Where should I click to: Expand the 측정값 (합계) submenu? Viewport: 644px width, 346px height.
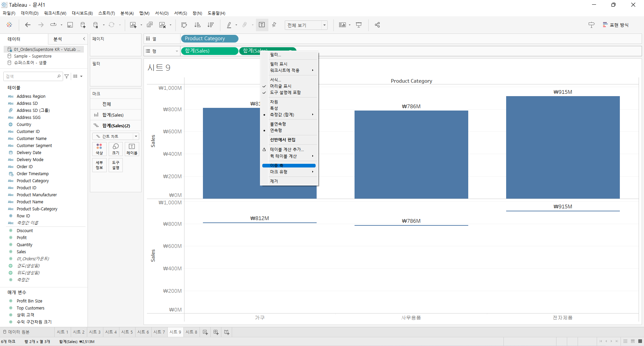[289, 115]
